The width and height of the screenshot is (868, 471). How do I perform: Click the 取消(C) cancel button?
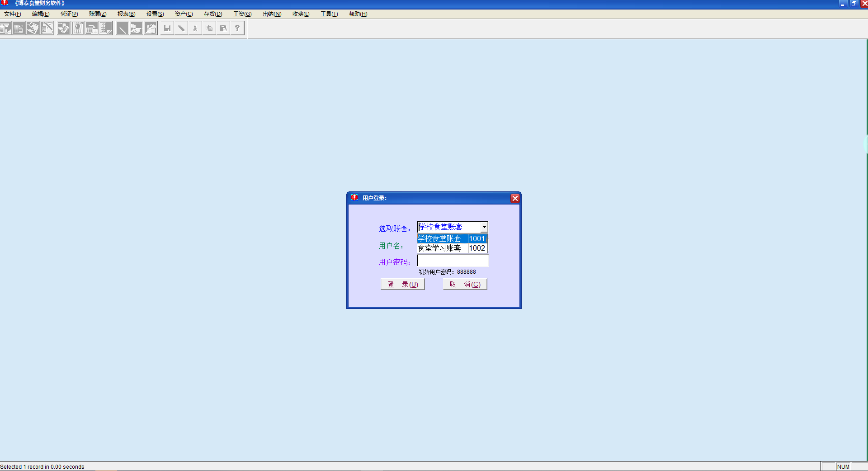tap(465, 284)
